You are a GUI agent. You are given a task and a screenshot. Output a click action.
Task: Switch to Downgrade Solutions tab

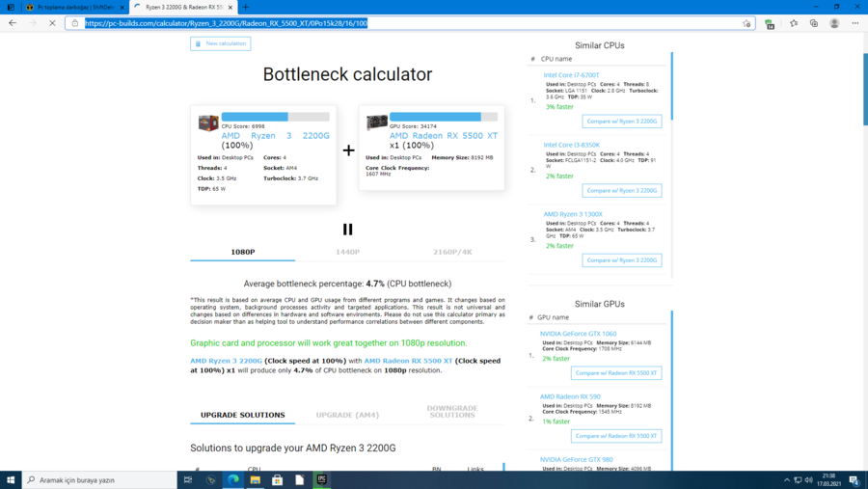(452, 412)
